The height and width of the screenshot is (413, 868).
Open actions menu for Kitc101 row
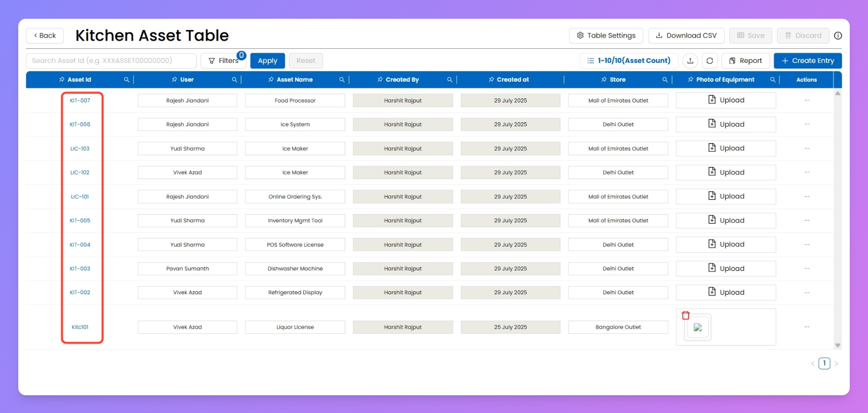[807, 327]
